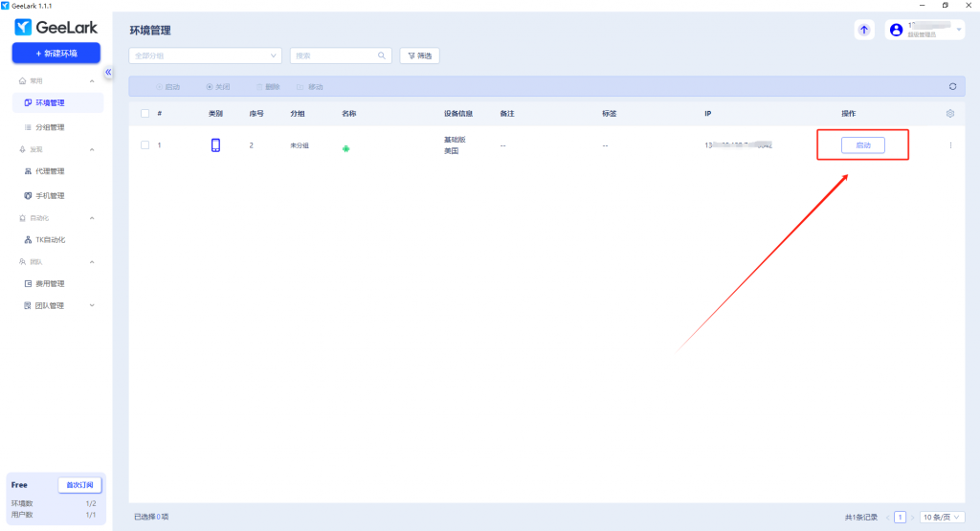Open table column settings gear
This screenshot has width=980, height=531.
950,114
